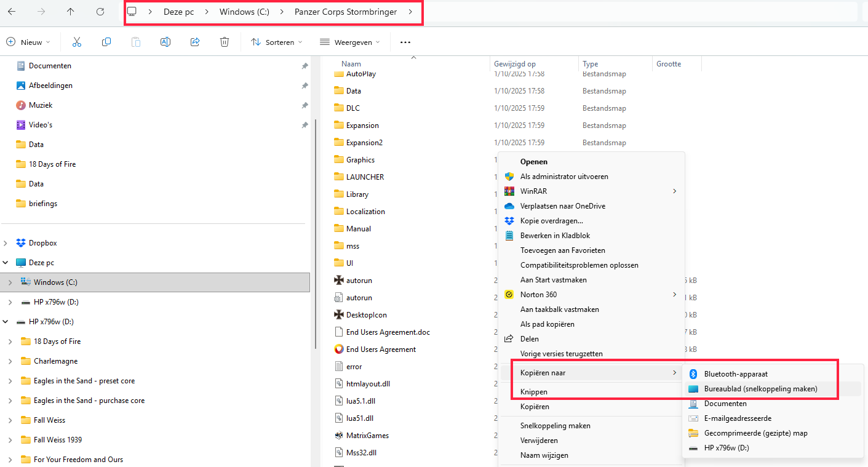Click the Refresh button in navigation bar
Viewport: 868px width, 467px height.
pos(100,12)
